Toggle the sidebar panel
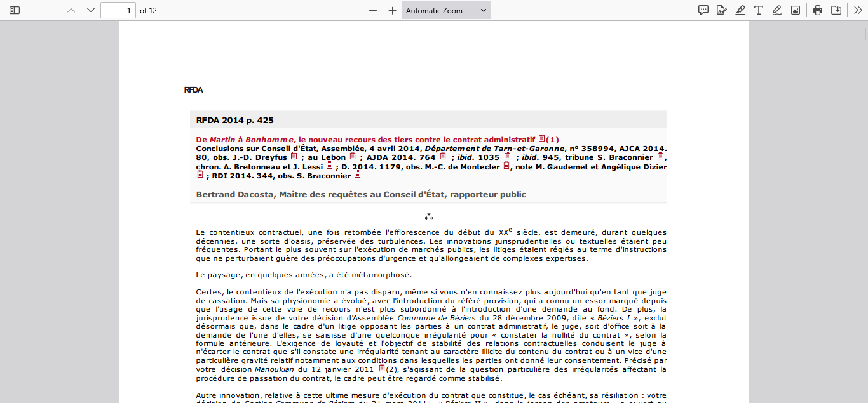The image size is (868, 403). 15,10
